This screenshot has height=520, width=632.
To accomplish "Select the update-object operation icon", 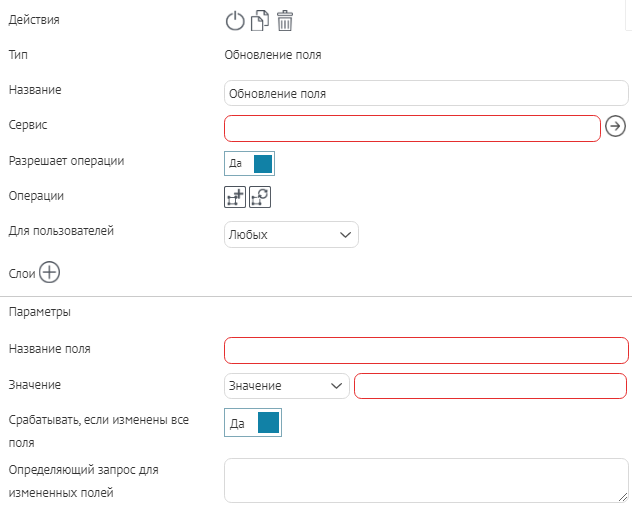I will [260, 198].
